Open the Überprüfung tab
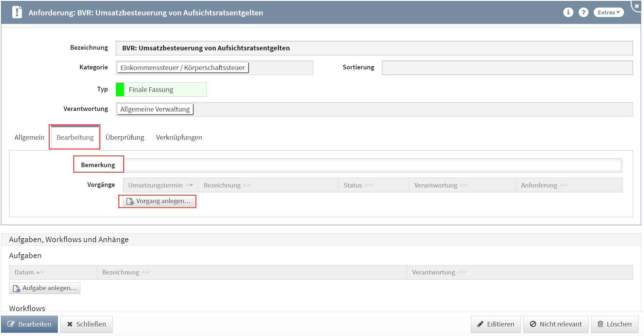Viewport: 644px width, 336px height. [125, 137]
